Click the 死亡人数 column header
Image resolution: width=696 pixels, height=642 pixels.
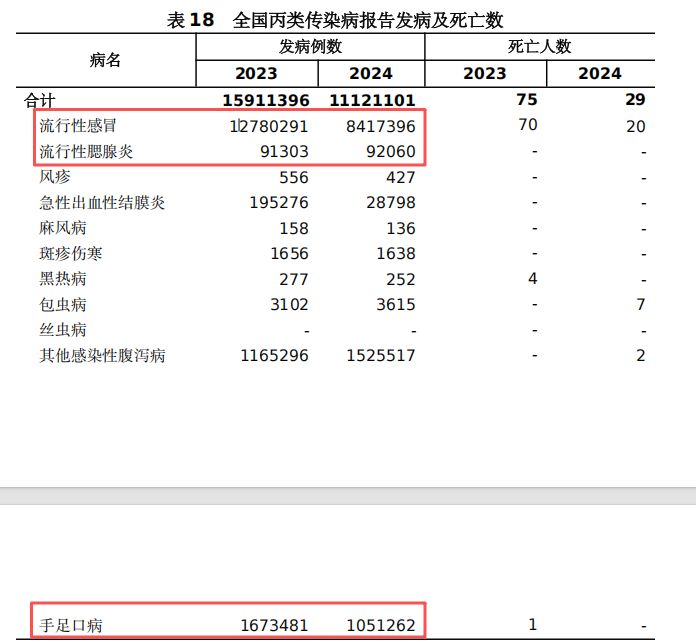539,47
